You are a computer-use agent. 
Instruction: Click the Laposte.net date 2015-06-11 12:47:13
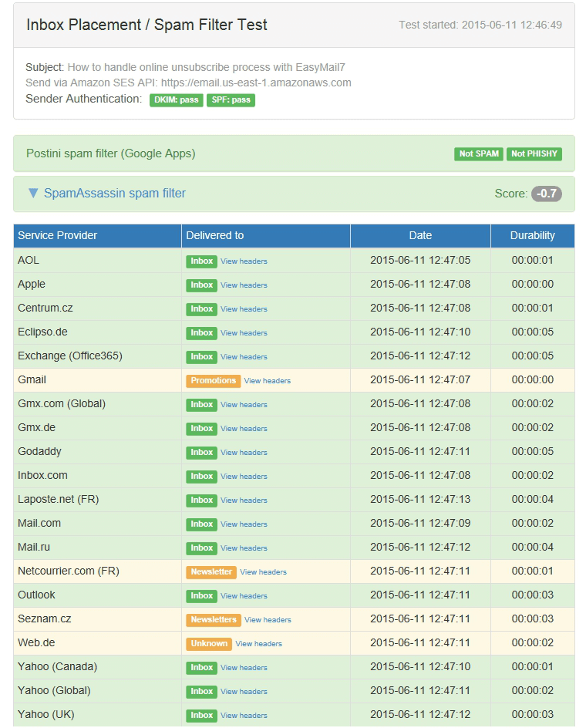click(x=420, y=500)
